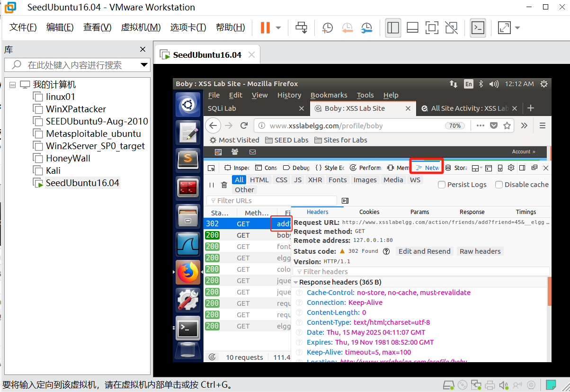Open the dropdown arrow next to the pause button

pos(278,28)
